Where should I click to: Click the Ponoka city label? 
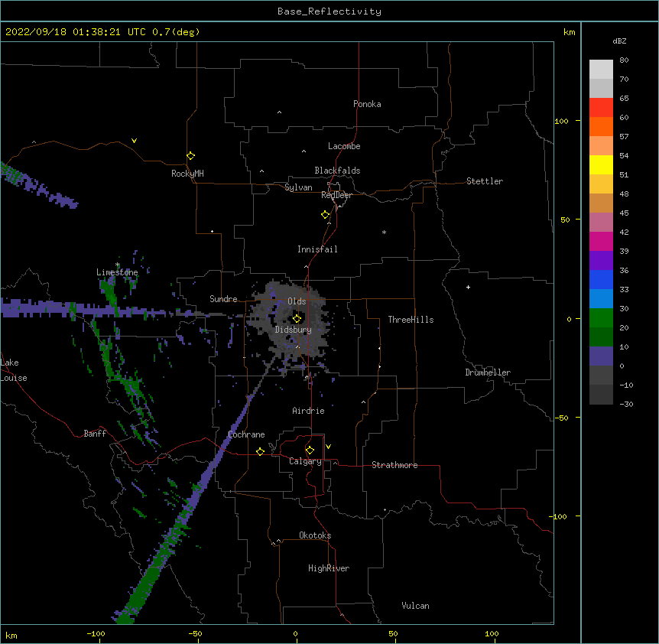367,104
